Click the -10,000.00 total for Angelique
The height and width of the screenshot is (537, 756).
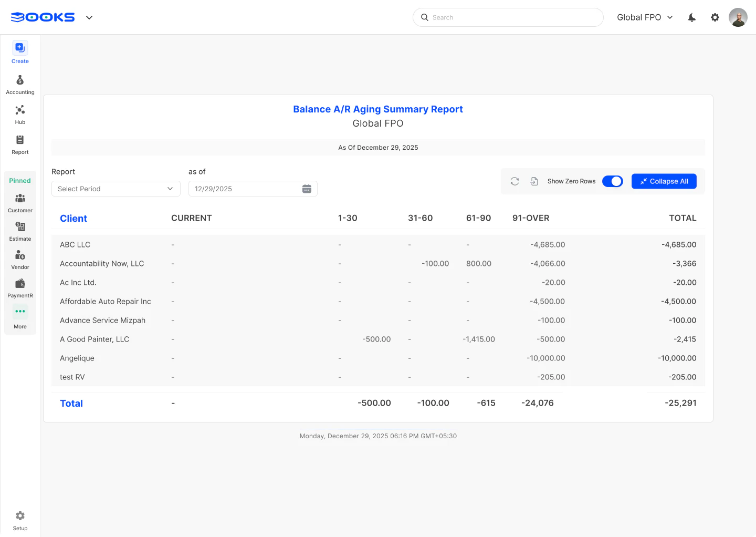(677, 358)
